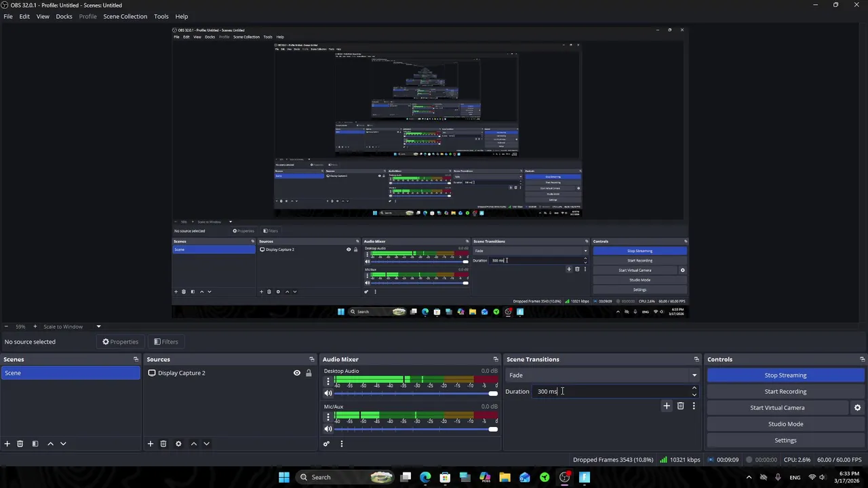The image size is (868, 488).
Task: Open the Scene Collection menu
Action: tap(125, 16)
